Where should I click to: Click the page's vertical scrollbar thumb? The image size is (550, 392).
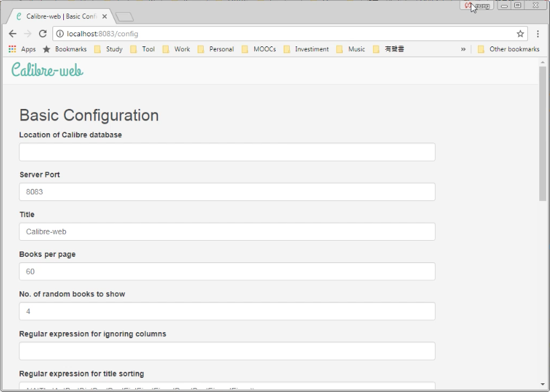(543, 133)
